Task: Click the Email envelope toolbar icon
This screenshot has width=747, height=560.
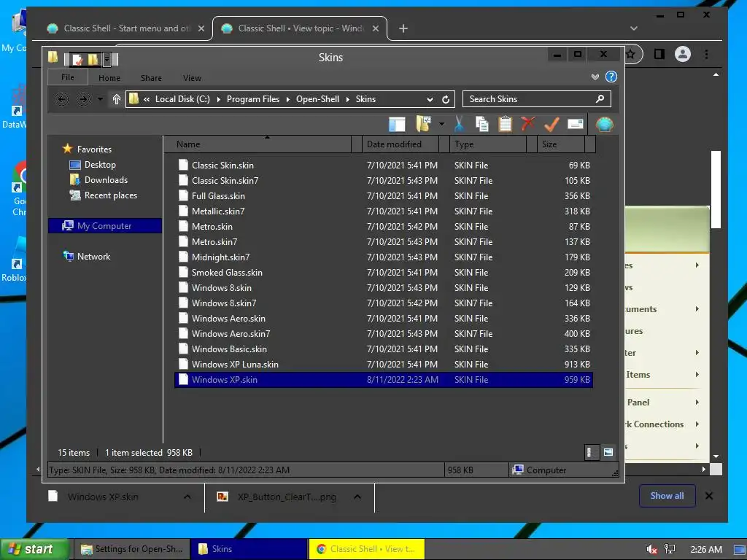Action: pyautogui.click(x=576, y=124)
